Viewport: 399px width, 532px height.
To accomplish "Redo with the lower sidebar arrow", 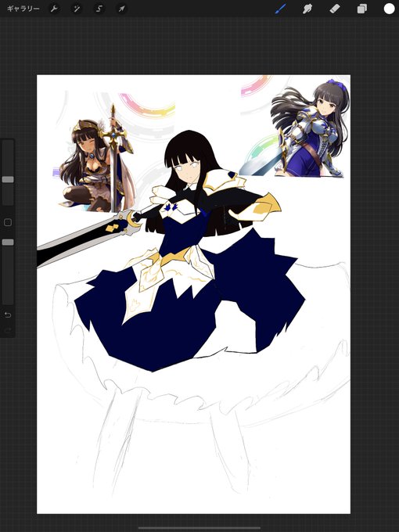I will (x=8, y=330).
